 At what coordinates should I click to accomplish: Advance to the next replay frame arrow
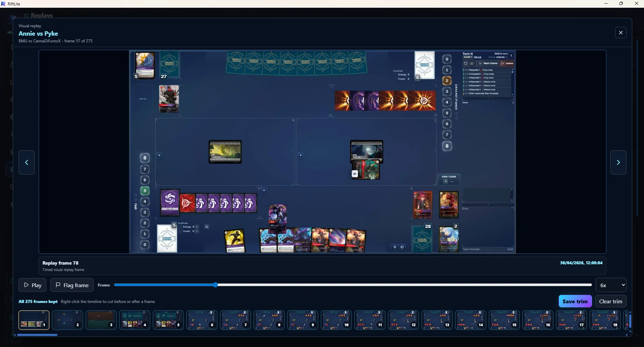click(x=618, y=162)
